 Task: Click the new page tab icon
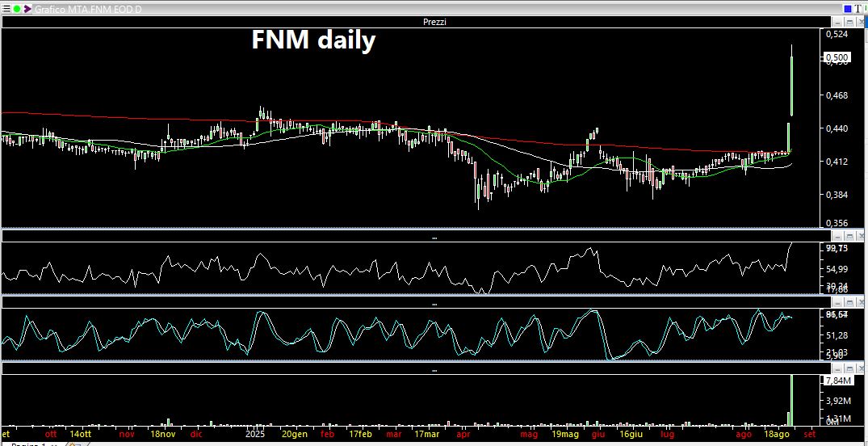pyautogui.click(x=78, y=444)
